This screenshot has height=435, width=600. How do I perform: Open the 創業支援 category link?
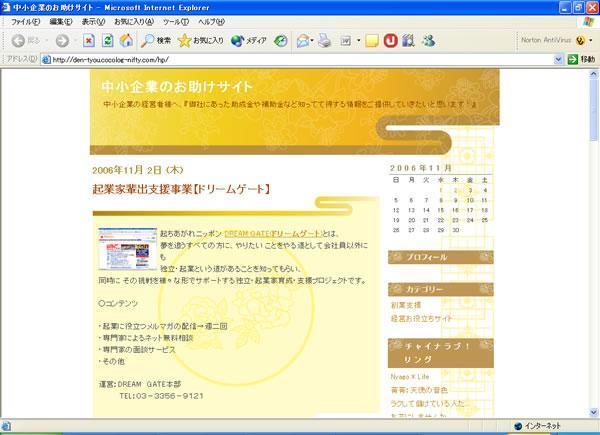click(x=406, y=305)
